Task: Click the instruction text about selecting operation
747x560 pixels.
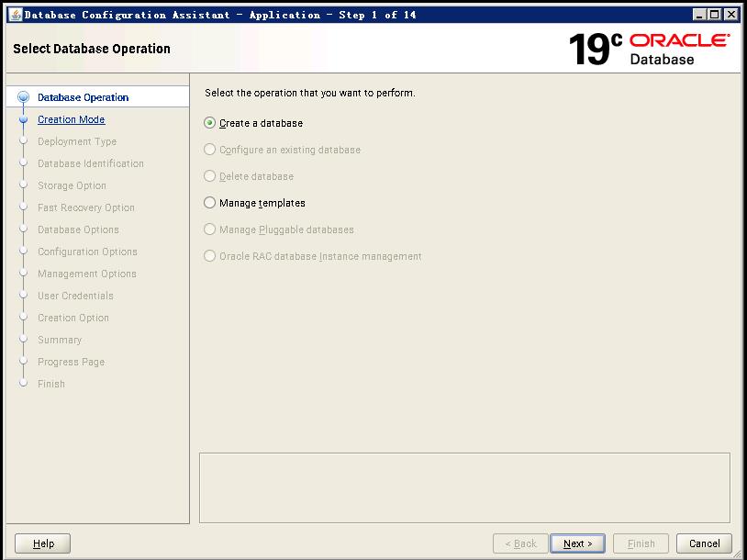Action: [x=310, y=93]
